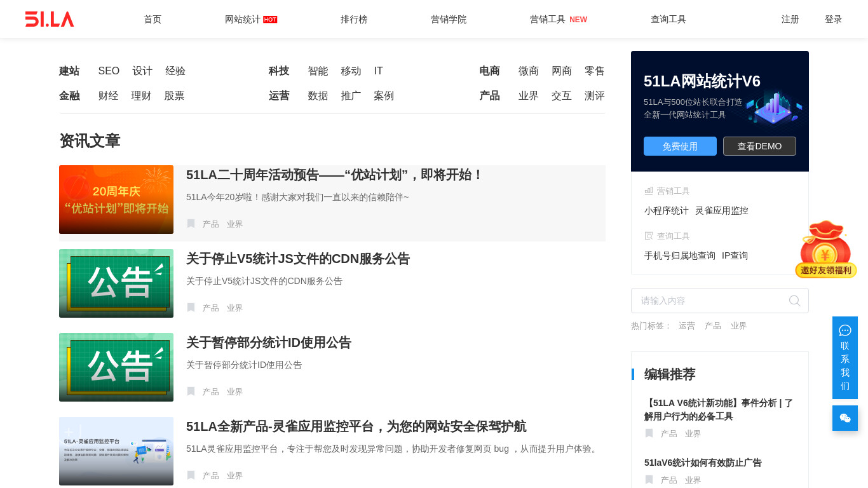Select the 股票 category link
868x488 pixels.
pyautogui.click(x=174, y=96)
